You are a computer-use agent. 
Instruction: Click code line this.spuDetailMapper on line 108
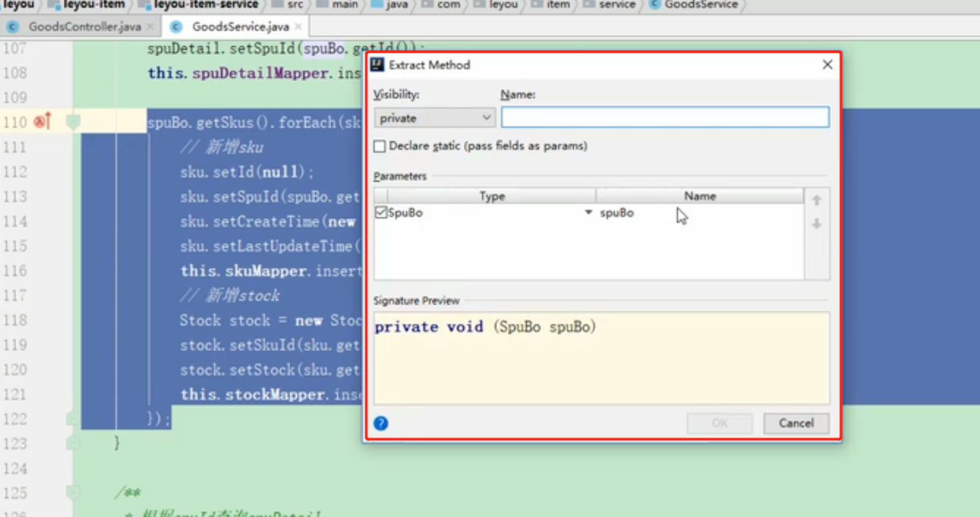tap(254, 73)
